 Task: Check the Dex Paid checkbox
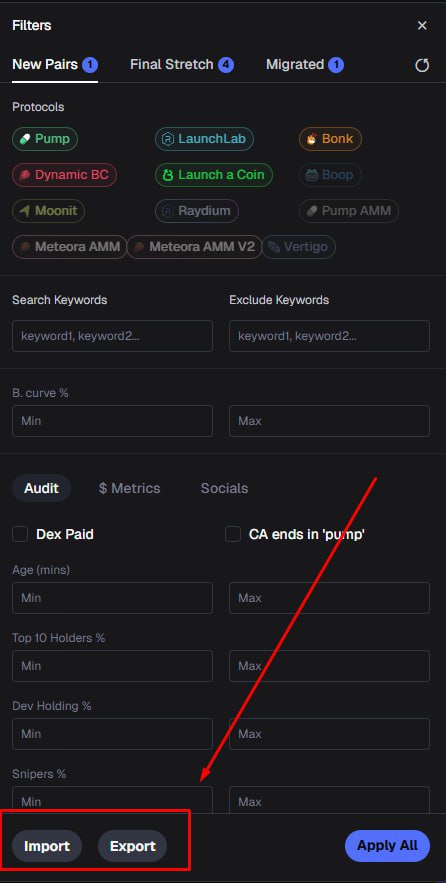[x=20, y=534]
